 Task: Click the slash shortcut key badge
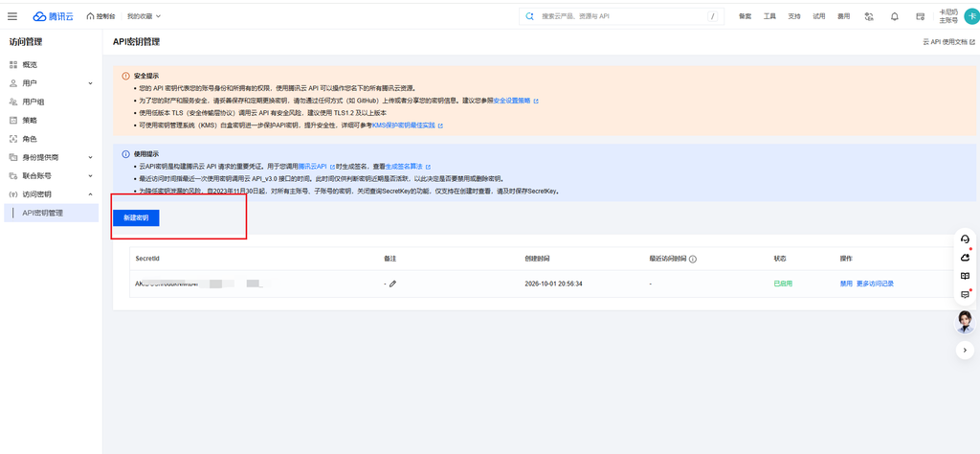pos(712,16)
